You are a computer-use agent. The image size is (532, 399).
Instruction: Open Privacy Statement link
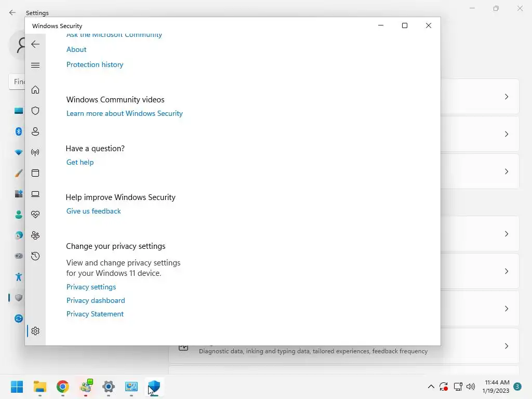coord(95,314)
